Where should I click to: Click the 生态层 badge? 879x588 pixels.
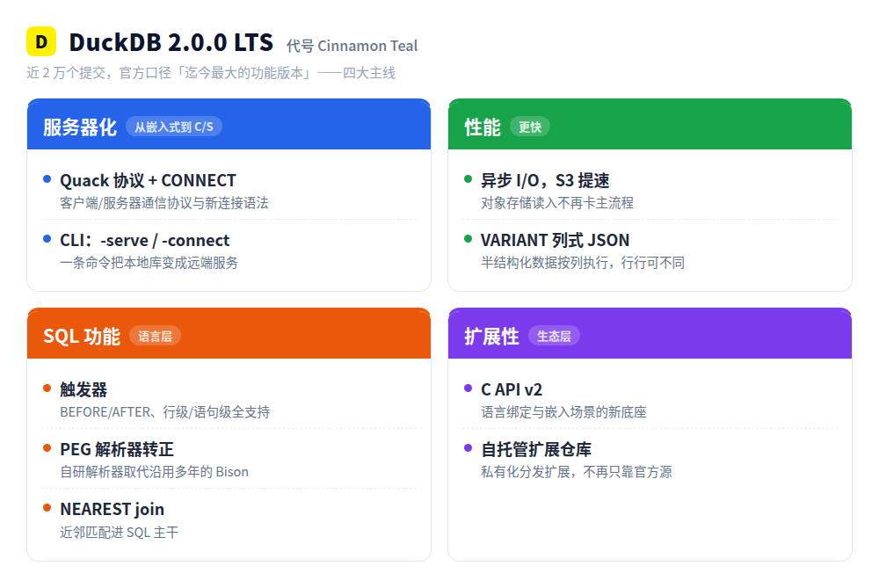[554, 336]
